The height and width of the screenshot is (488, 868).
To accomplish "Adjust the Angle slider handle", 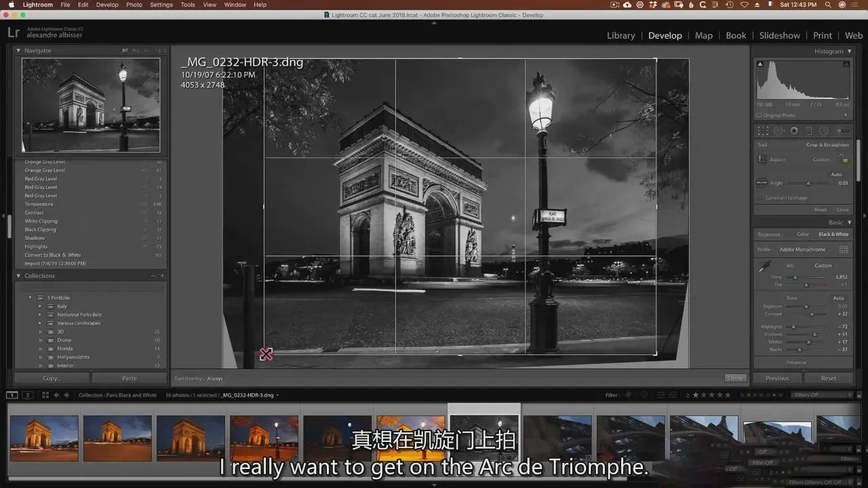I will coord(808,183).
